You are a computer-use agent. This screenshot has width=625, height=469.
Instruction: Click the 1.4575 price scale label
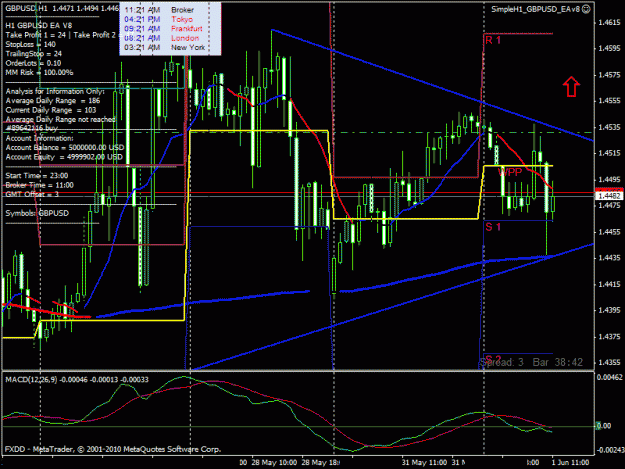tap(609, 75)
